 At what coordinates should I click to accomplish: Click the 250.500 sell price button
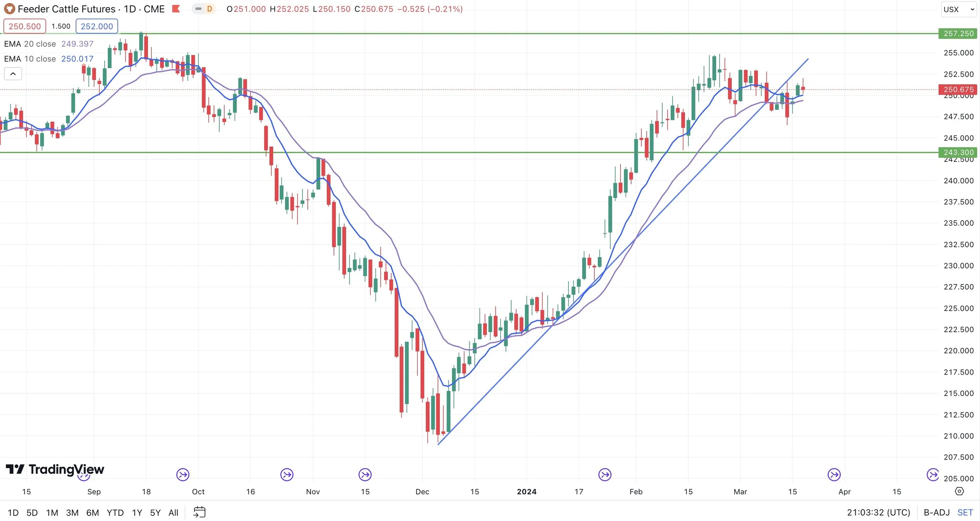click(25, 26)
